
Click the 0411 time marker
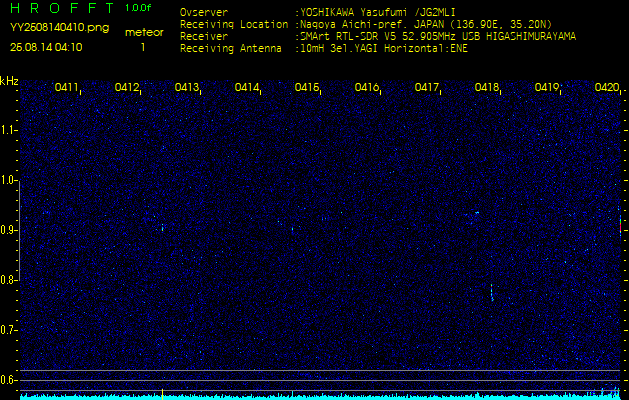[66, 87]
